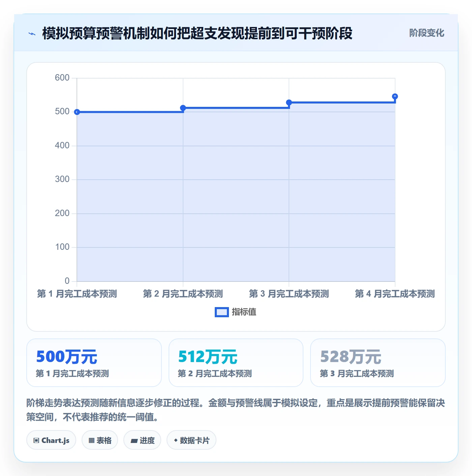This screenshot has height=476, width=472.
Task: Click the grid icon in 表格 chip
Action: coord(91,440)
